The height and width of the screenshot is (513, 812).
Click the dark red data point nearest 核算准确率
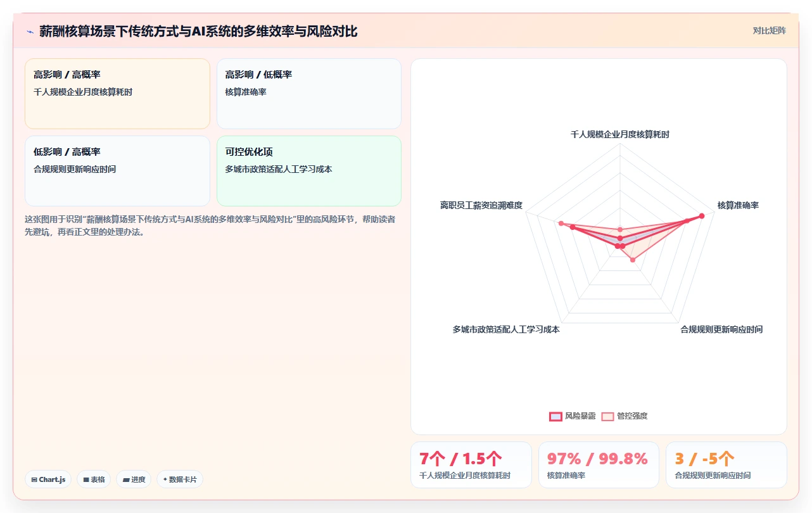coord(701,216)
